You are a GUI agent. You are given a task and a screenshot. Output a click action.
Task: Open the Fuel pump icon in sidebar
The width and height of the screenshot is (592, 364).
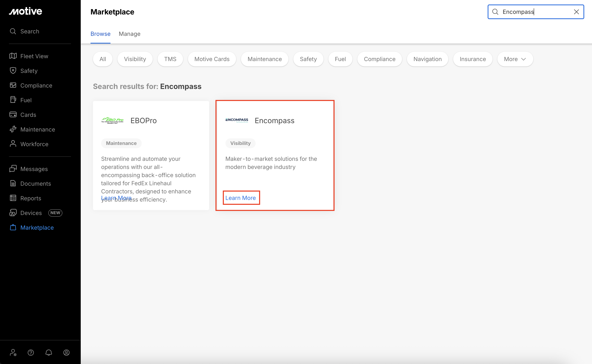click(x=13, y=100)
